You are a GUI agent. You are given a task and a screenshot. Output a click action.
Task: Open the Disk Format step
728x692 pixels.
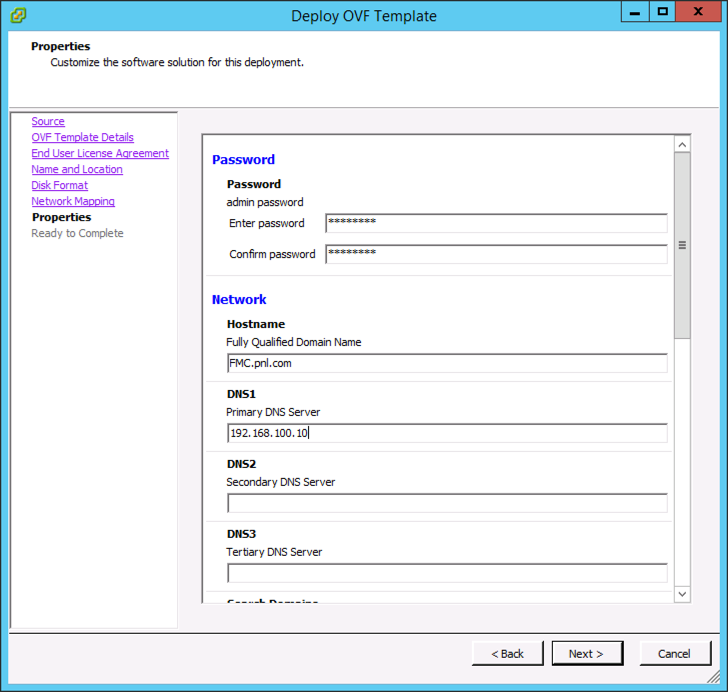tap(59, 185)
